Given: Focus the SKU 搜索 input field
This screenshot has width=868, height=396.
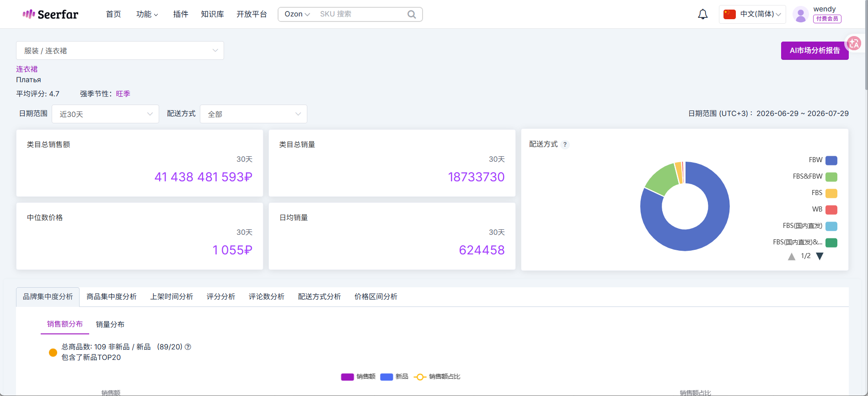Looking at the screenshot, I should point(361,14).
